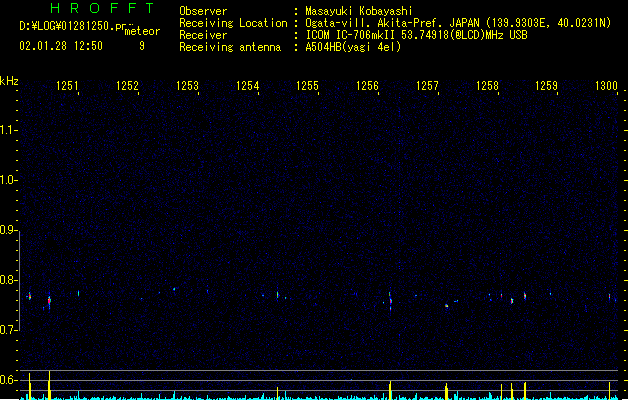Click the 1257 time axis marker
The width and height of the screenshot is (629, 400).
(427, 86)
